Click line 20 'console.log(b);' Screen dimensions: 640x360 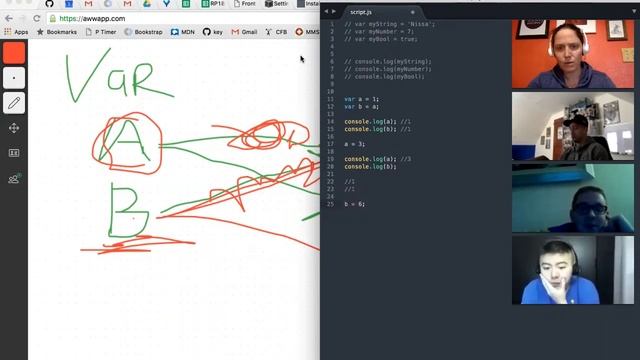(x=370, y=167)
